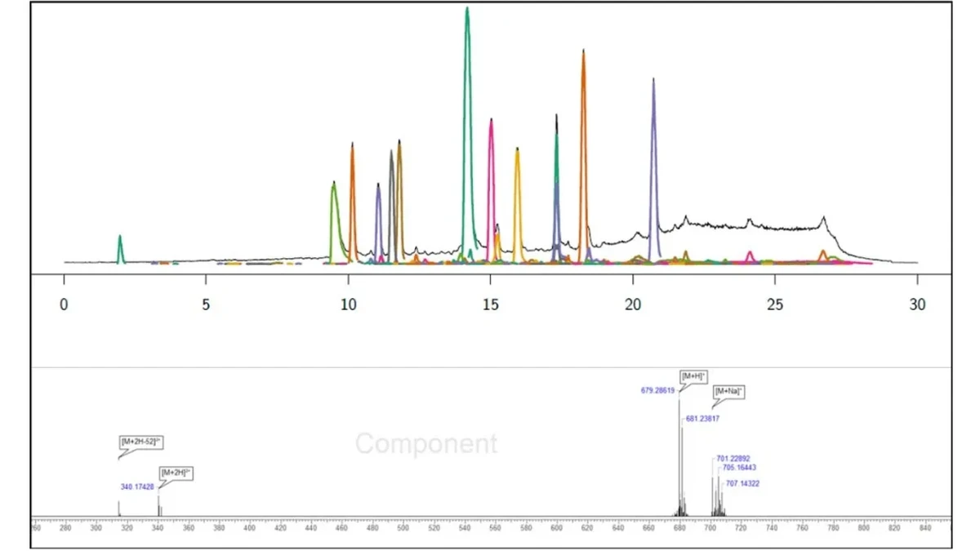Click the 680 tick on m/z axis
This screenshot has height=551, width=980.
680,528
